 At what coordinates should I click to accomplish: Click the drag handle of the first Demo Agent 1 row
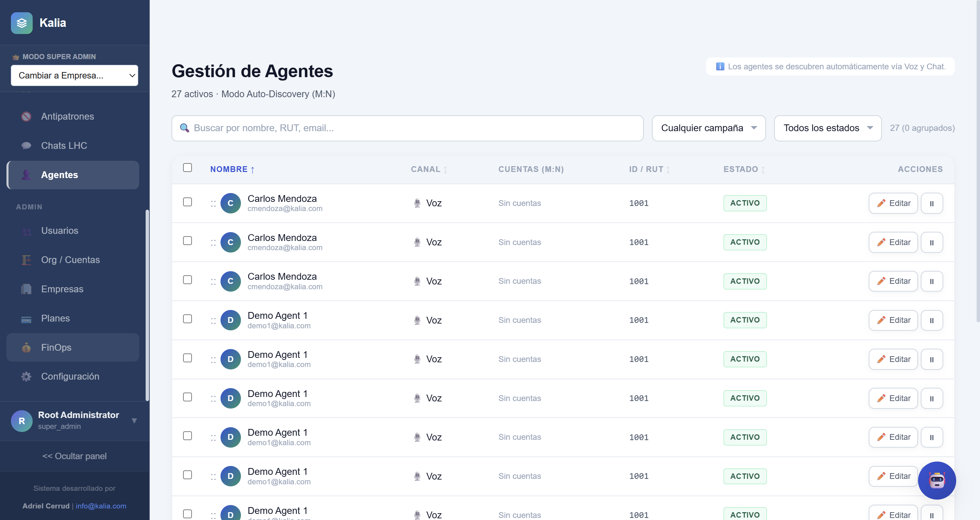click(x=213, y=320)
